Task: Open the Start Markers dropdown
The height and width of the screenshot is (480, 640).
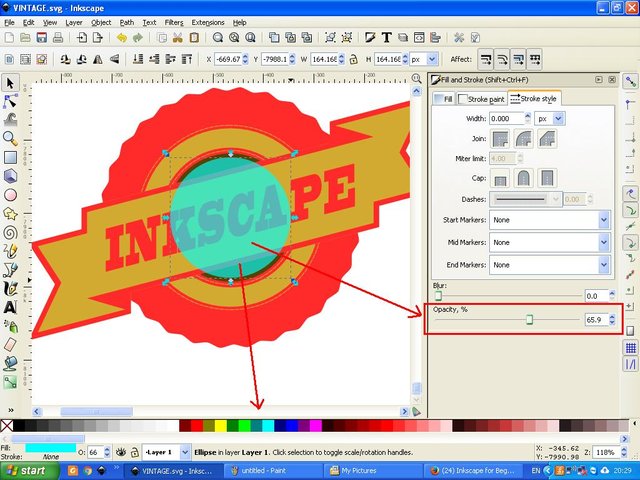Action: [x=550, y=220]
